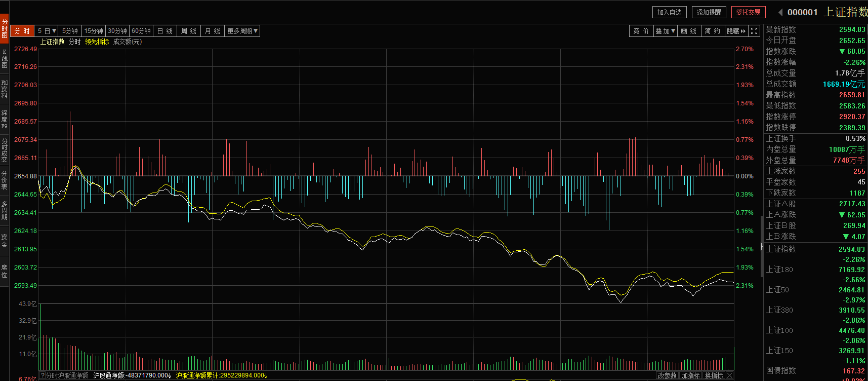Click the question mark help icon
This screenshot has width=868, height=381.
[x=43, y=375]
